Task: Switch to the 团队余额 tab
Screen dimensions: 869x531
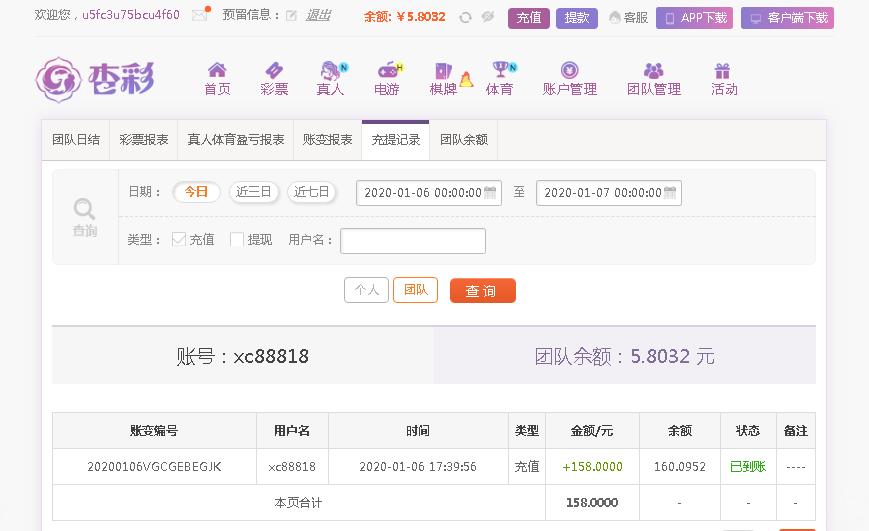Action: (464, 140)
